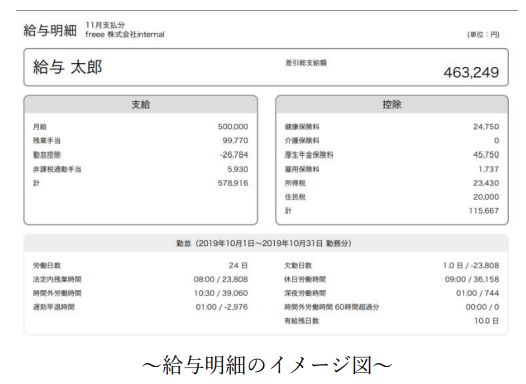Click the 健康保険料 label
This screenshot has width=526, height=384.
pos(302,127)
